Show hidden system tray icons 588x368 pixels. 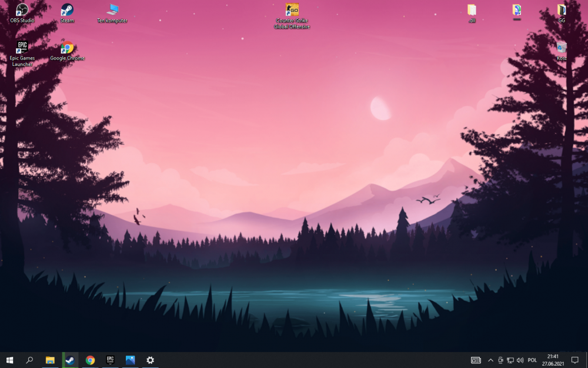coord(490,360)
